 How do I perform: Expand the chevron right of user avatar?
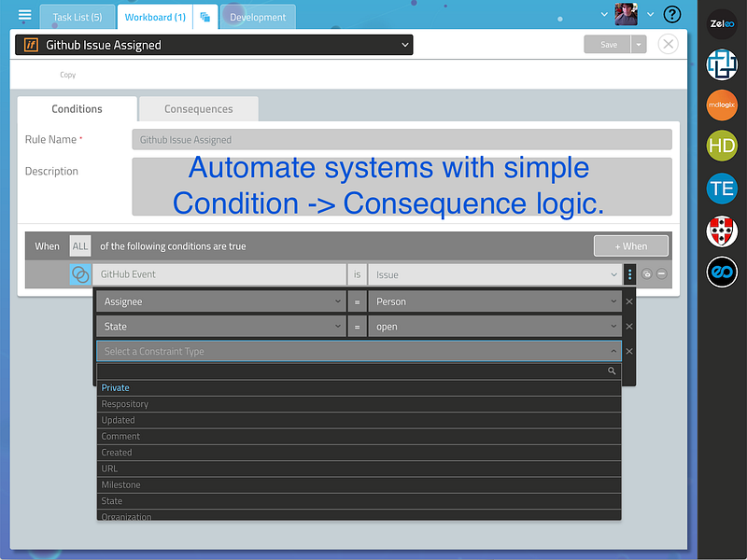tap(650, 14)
